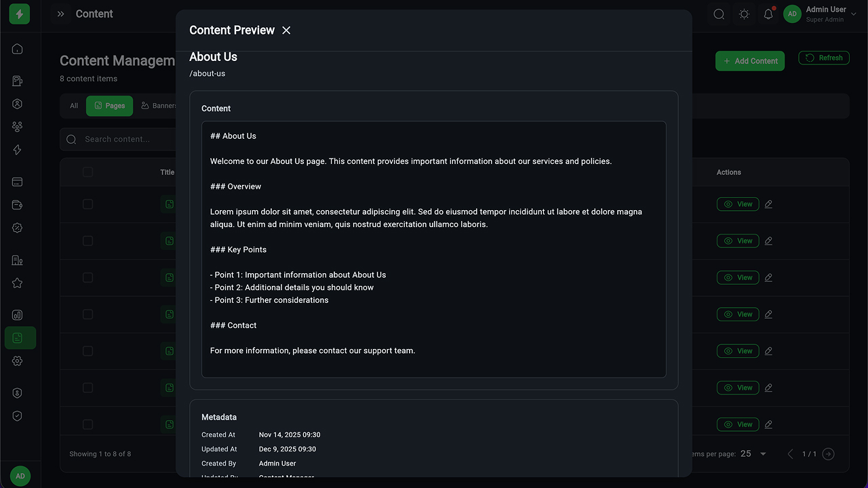
Task: Click the home icon in sidebar
Action: pyautogui.click(x=18, y=49)
